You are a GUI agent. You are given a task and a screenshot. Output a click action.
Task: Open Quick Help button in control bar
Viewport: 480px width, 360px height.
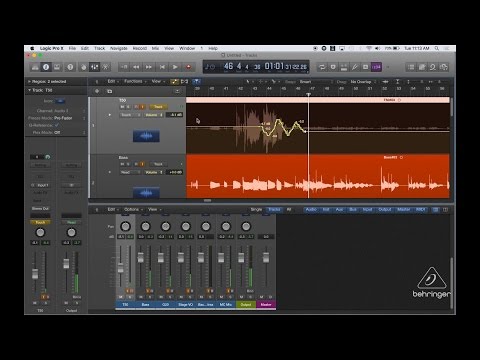coord(70,67)
